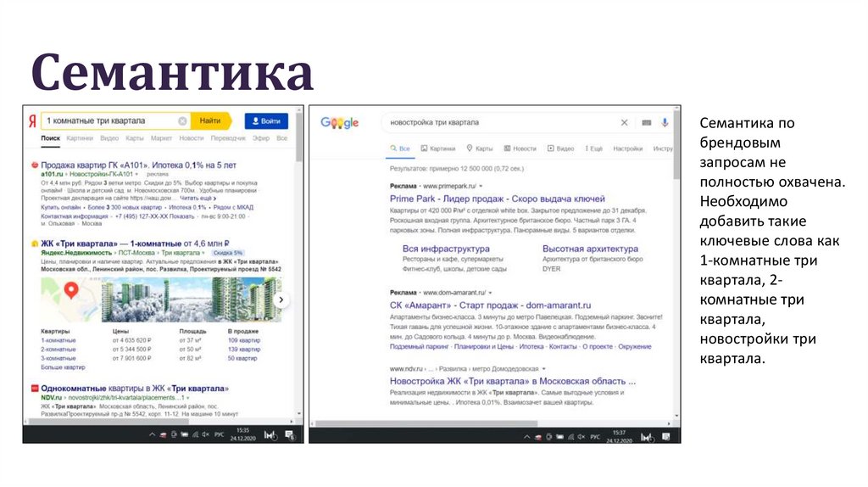This screenshot has height=487, width=868.
Task: Click the yellow Найти search button
Action: 210,120
